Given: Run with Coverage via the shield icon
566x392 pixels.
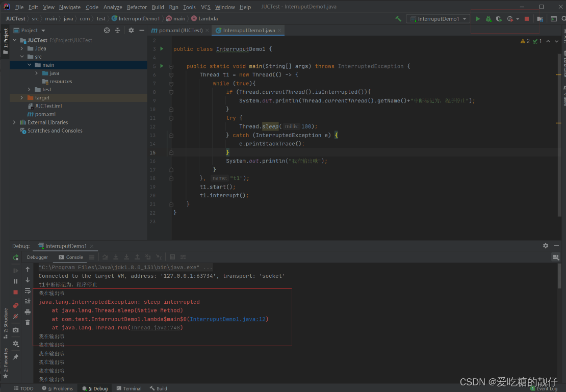Looking at the screenshot, I should point(499,19).
